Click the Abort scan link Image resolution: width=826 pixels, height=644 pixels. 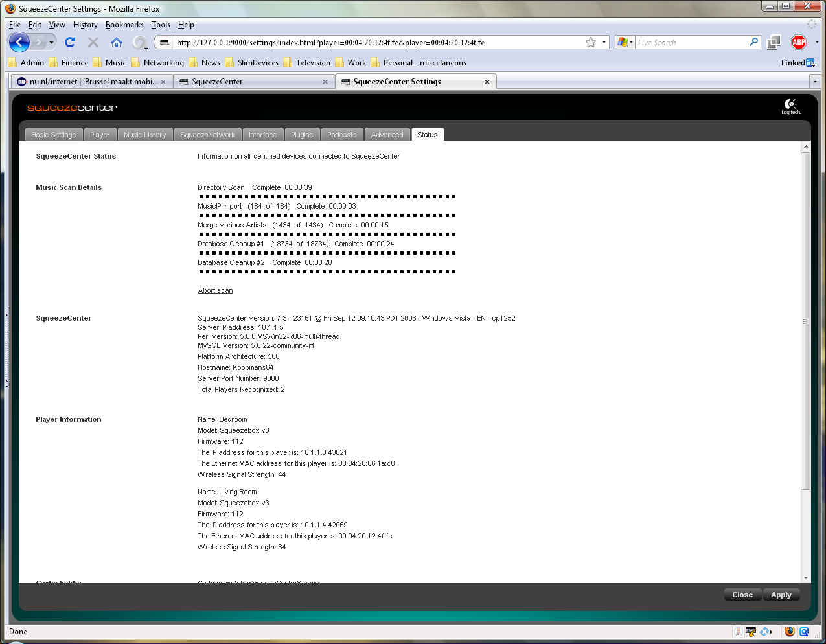[x=215, y=291]
